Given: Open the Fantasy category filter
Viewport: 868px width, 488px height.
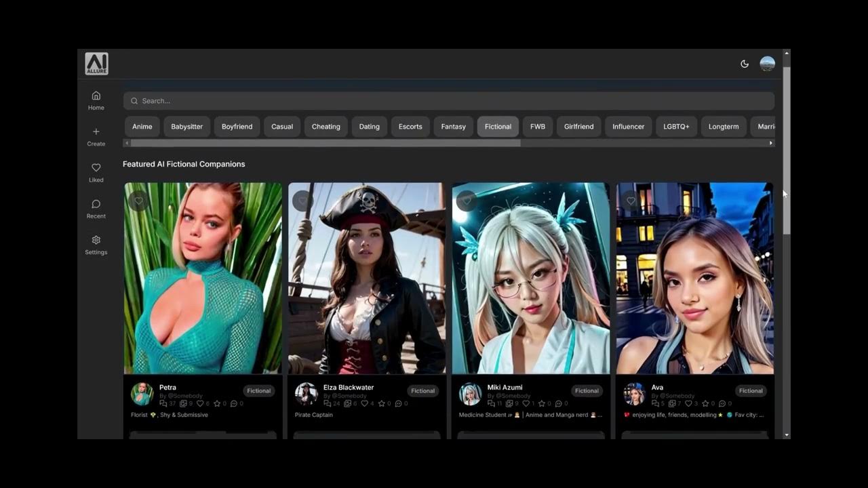Looking at the screenshot, I should tap(452, 126).
